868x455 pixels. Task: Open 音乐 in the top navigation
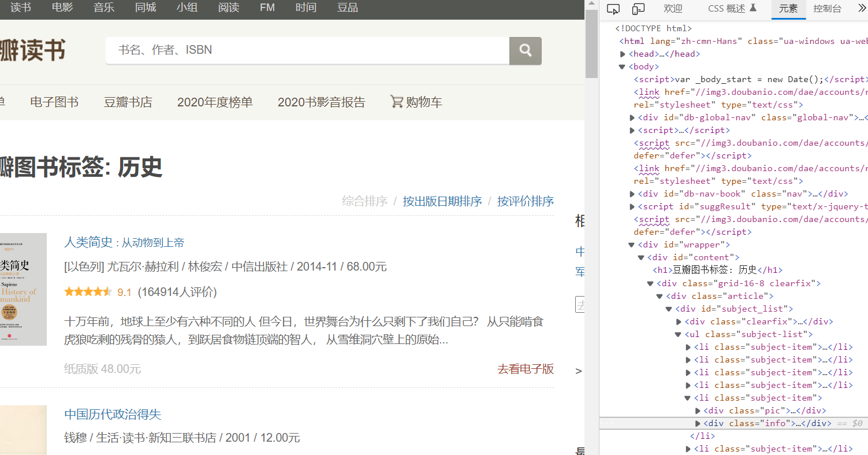[104, 8]
